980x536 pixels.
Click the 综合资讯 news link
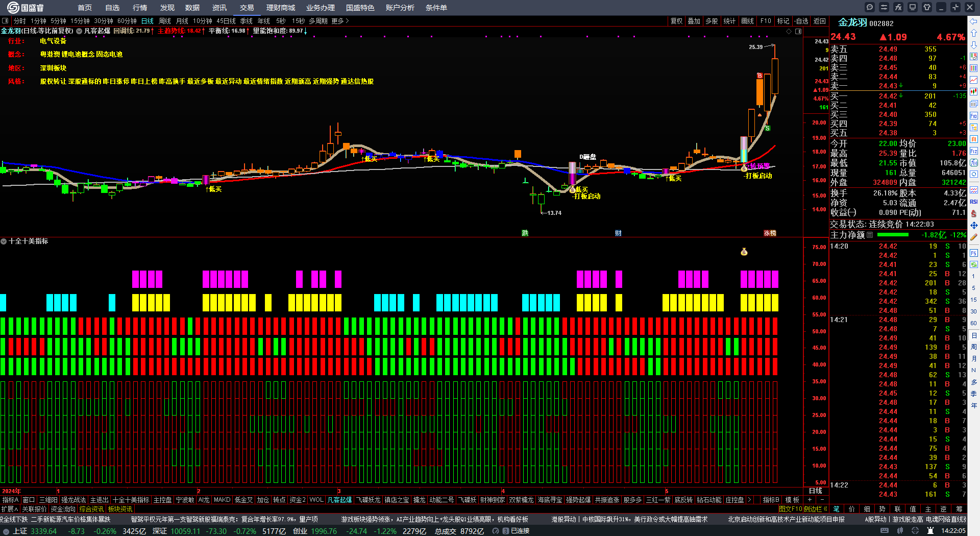click(91, 509)
